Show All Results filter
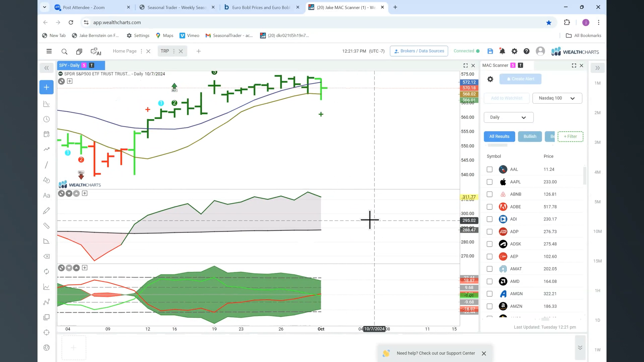This screenshot has height=362, width=644. pos(499,136)
